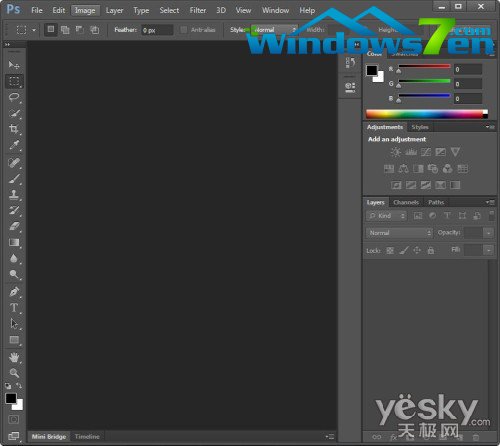Viewport: 500px width, 446px height.
Task: Add an Exposure adjustment
Action: click(440, 152)
